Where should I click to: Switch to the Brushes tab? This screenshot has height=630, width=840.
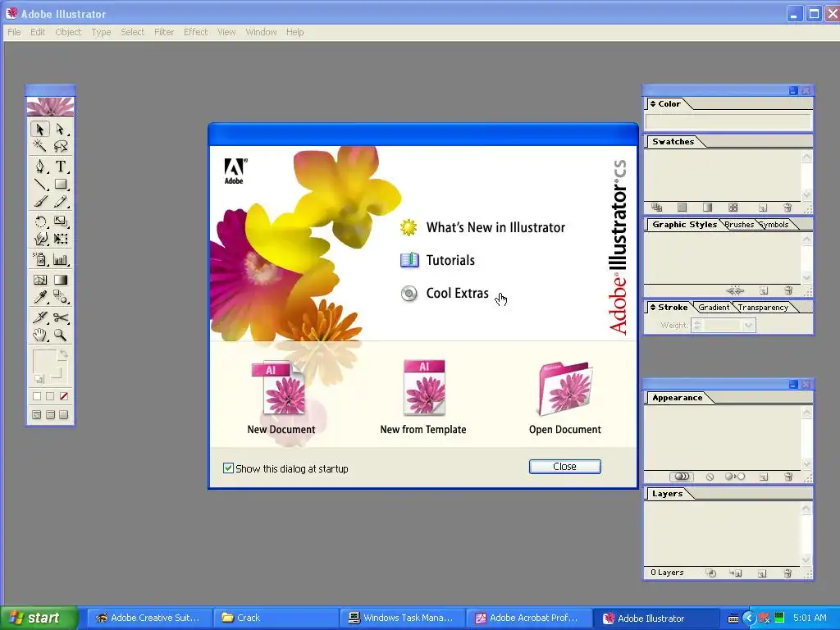tap(739, 225)
